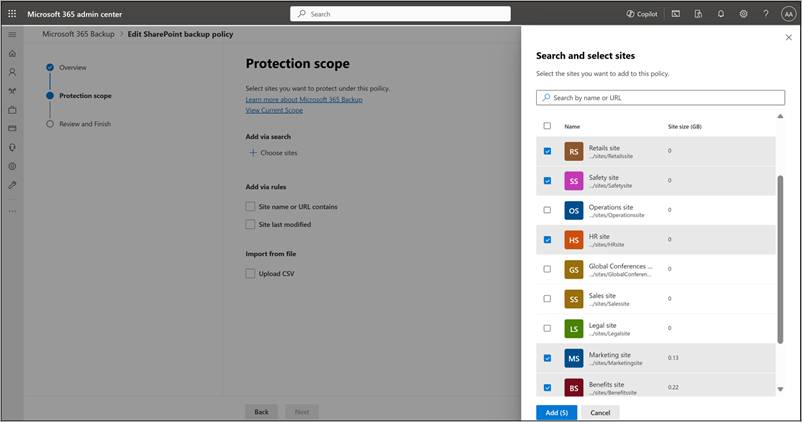Click the Sales site row name
The height and width of the screenshot is (422, 802).
click(602, 296)
